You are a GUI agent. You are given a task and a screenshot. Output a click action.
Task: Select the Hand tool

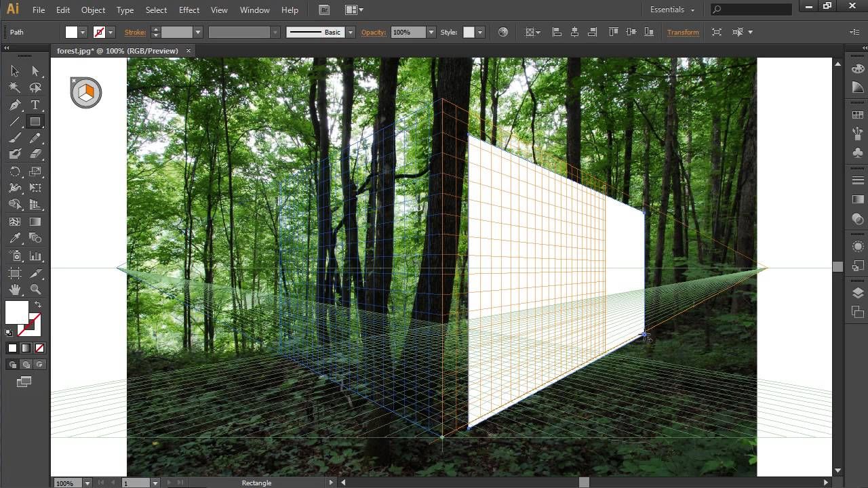coord(15,289)
